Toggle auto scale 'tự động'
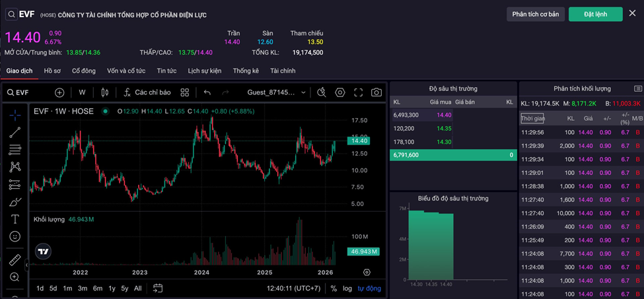The image size is (644, 299). click(x=369, y=288)
